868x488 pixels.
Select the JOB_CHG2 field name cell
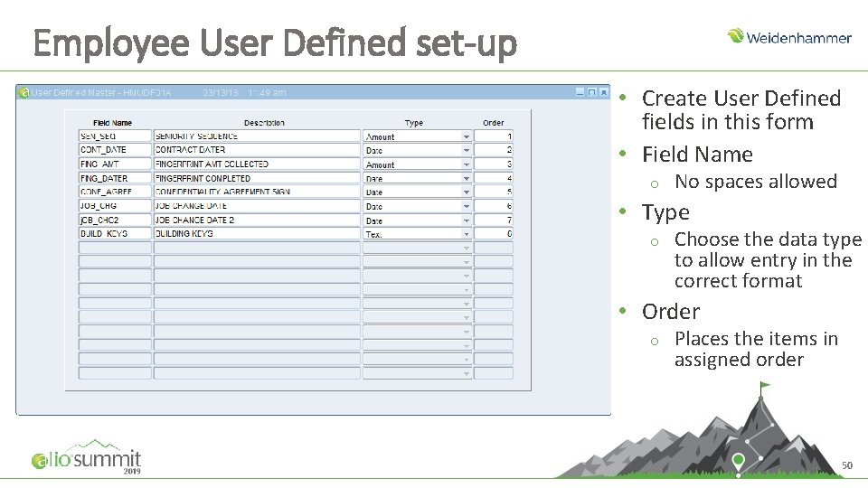115,220
